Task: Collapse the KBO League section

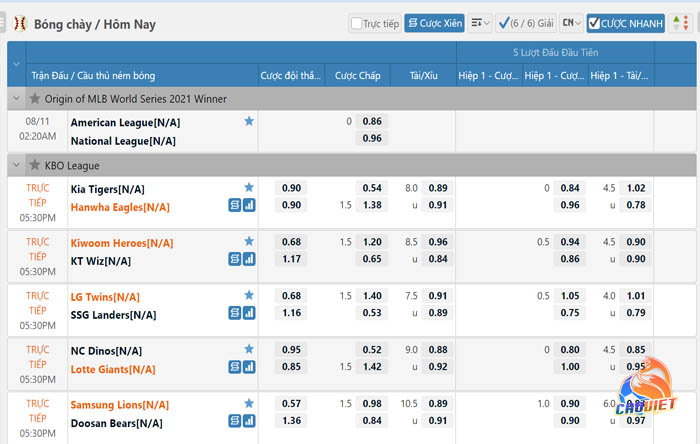Action: [17, 165]
